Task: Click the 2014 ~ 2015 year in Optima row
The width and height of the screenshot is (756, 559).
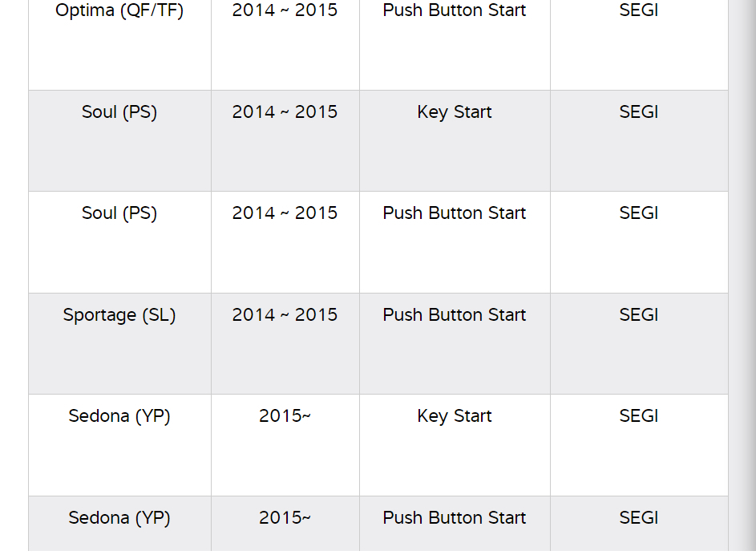Action: tap(285, 11)
